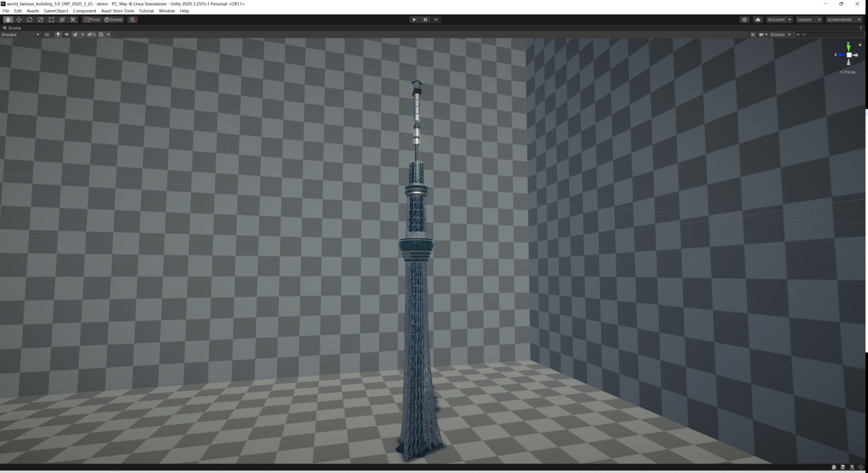
Task: Open component editor tools in scene toolbar
Action: click(x=753, y=35)
